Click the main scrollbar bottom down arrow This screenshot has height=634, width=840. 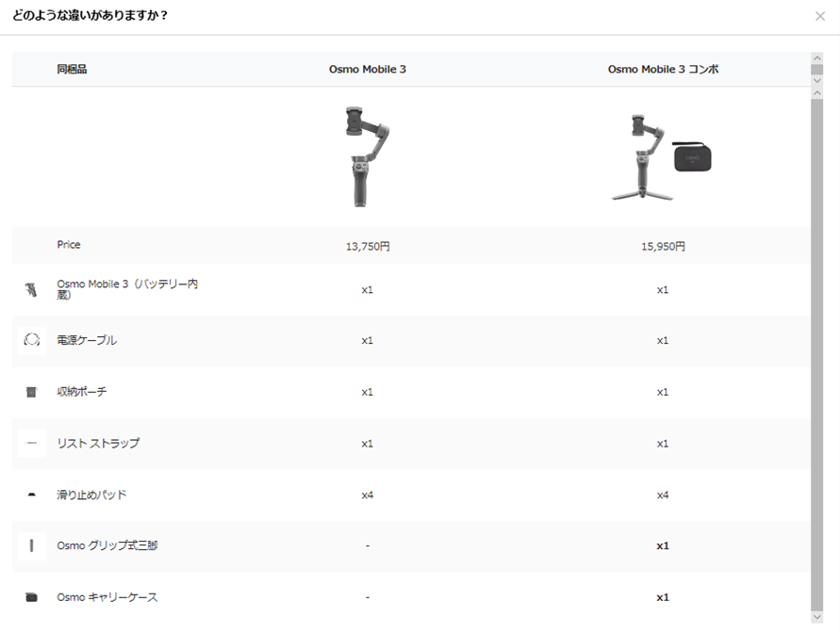(x=816, y=616)
